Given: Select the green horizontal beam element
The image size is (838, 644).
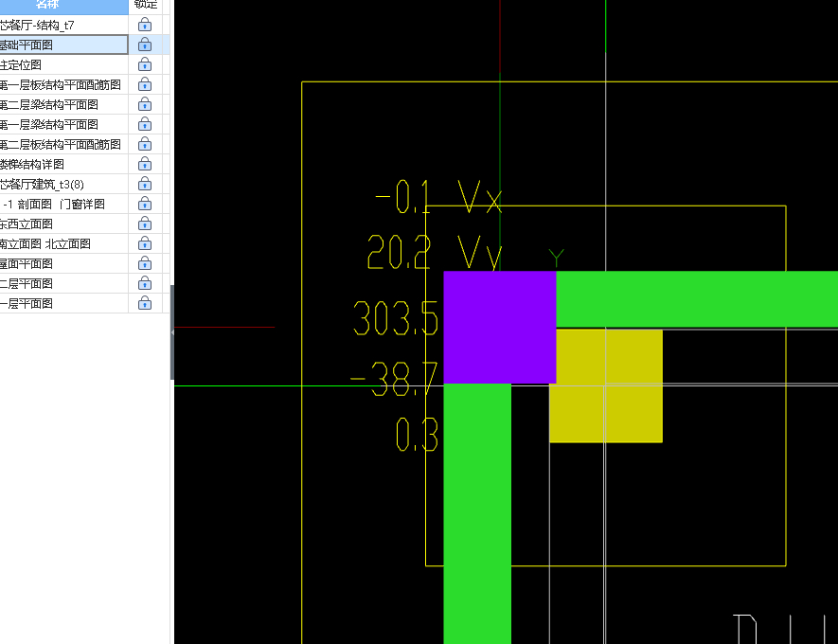Looking at the screenshot, I should click(697, 298).
